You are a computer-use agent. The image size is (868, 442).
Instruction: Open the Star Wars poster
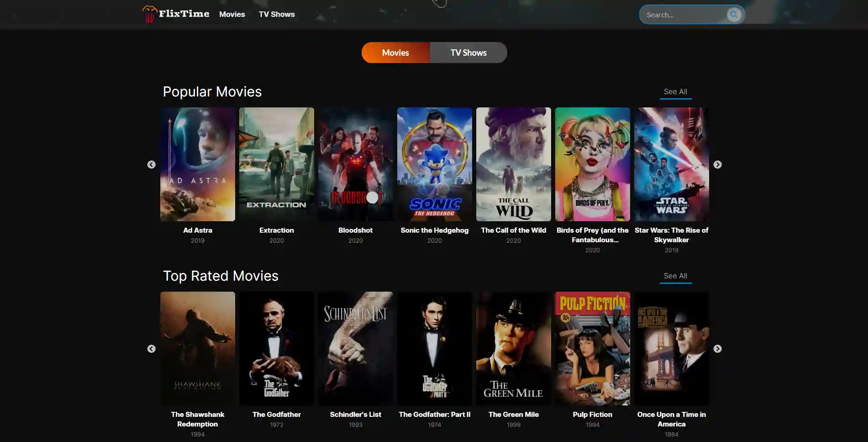coord(672,164)
